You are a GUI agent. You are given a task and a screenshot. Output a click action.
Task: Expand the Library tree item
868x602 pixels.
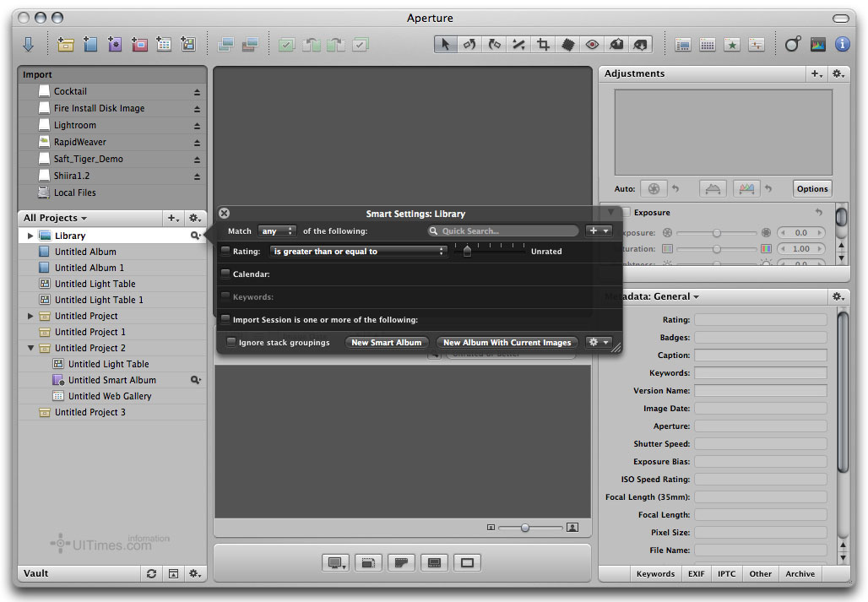coord(30,236)
